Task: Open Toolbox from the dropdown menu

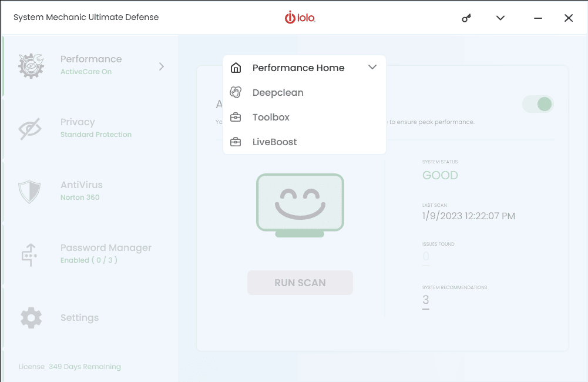Action: click(x=271, y=117)
